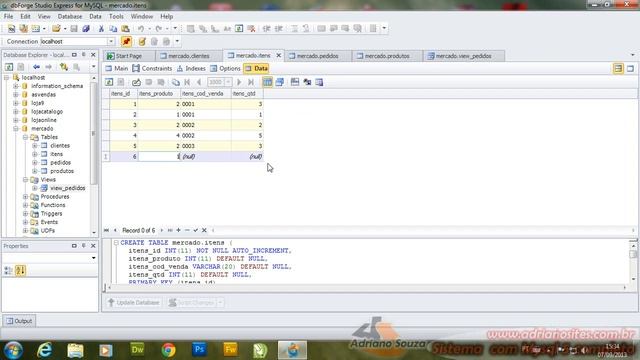
Task: Go to last data page
Action: (251, 82)
